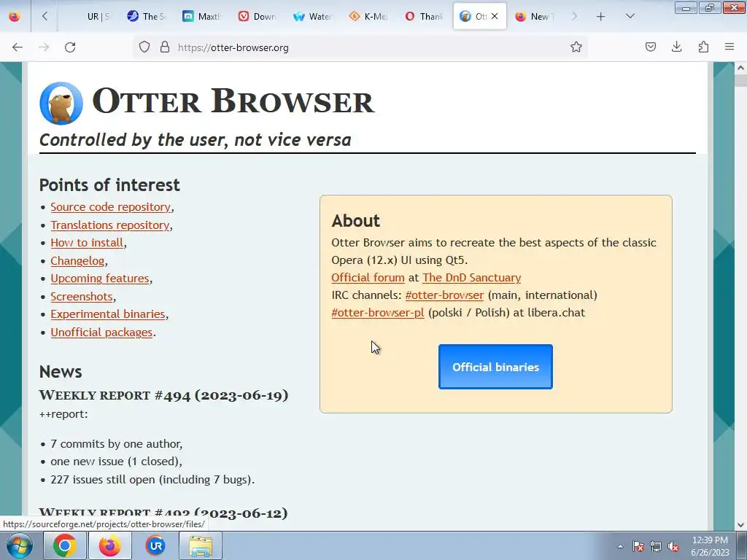747x560 pixels.
Task: Open the How to install link
Action: pyautogui.click(x=88, y=243)
